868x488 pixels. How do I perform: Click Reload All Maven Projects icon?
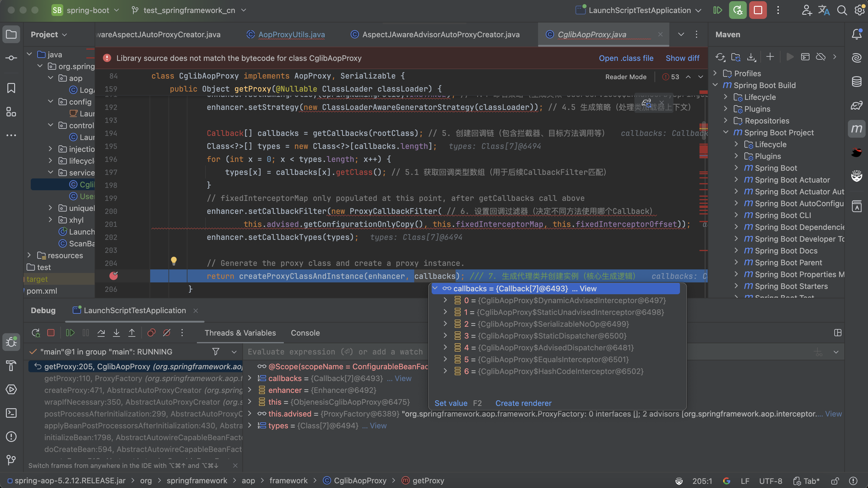pyautogui.click(x=720, y=57)
